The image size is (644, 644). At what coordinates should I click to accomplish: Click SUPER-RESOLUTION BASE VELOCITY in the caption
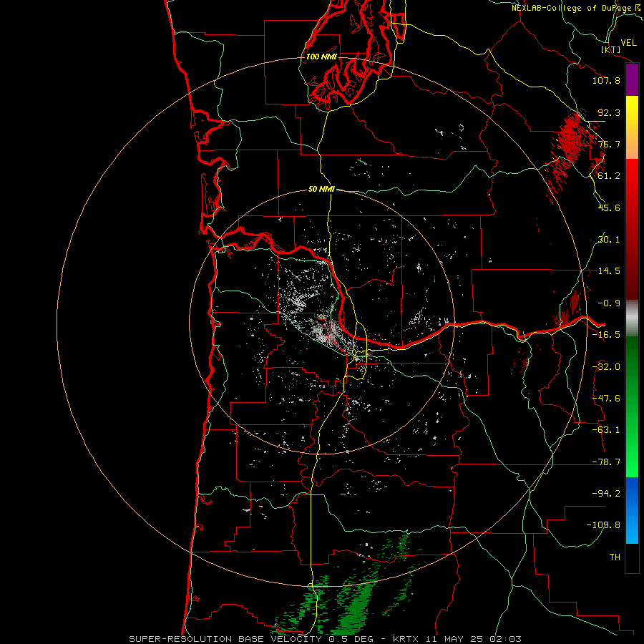pos(226,639)
